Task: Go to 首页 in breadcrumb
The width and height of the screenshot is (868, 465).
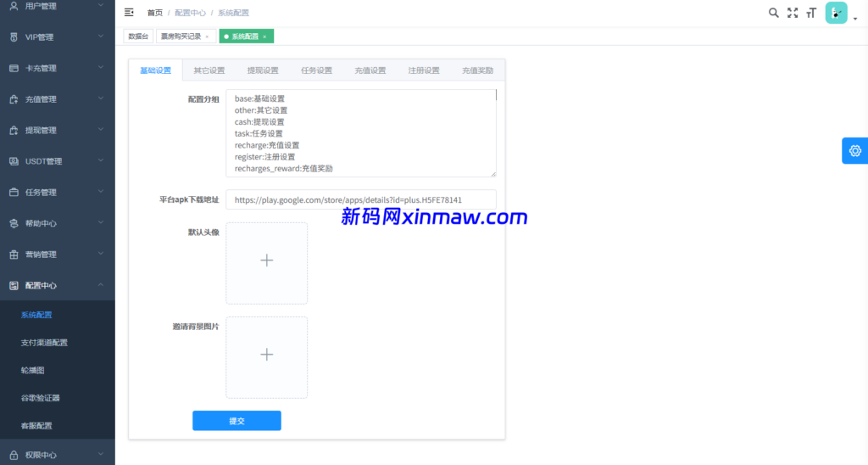Action: pos(155,13)
